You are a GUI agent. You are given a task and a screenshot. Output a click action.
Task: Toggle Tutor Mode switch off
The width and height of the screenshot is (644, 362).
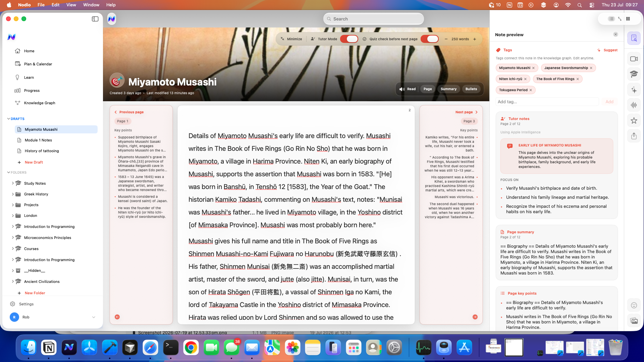(349, 39)
